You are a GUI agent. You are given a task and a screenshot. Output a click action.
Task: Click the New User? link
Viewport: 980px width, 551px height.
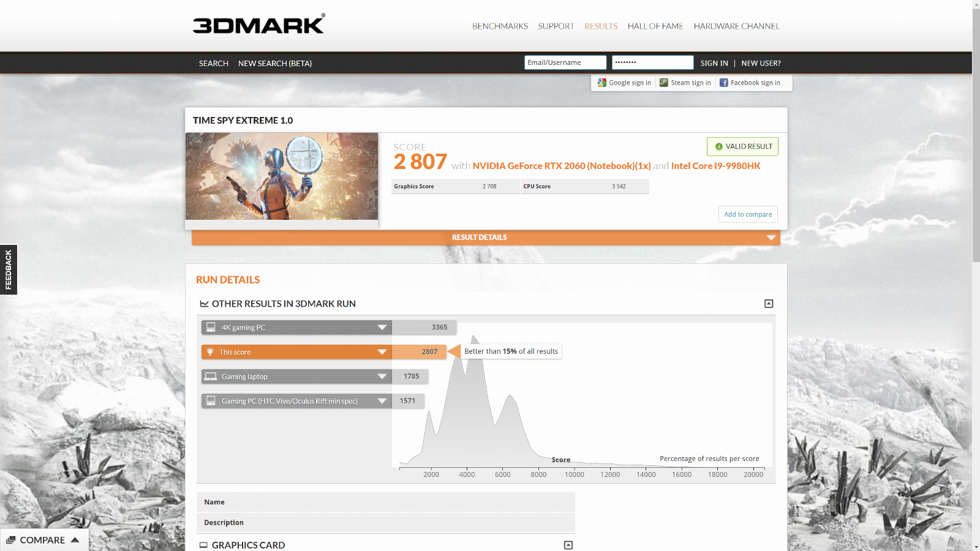point(761,63)
